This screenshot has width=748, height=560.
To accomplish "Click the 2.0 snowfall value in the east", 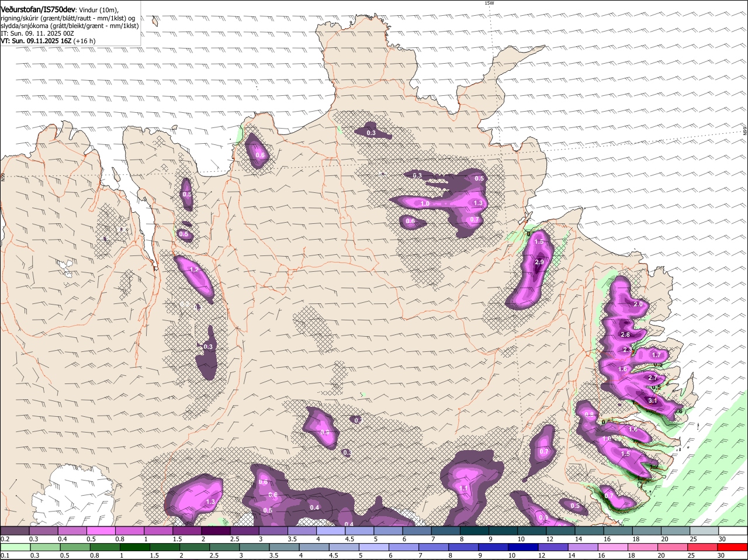I will coord(638,305).
